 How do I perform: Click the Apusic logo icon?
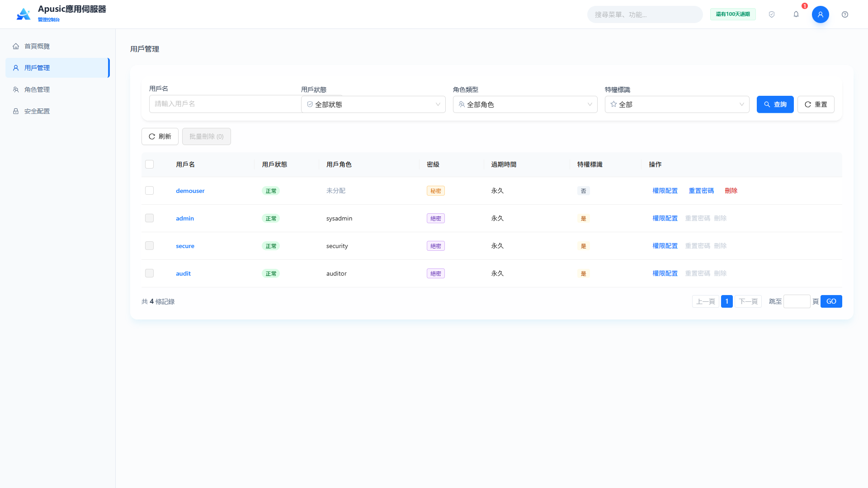tap(24, 14)
